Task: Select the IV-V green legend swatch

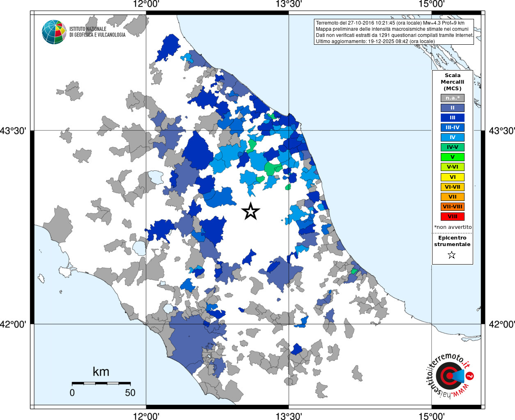Action: [x=452, y=147]
